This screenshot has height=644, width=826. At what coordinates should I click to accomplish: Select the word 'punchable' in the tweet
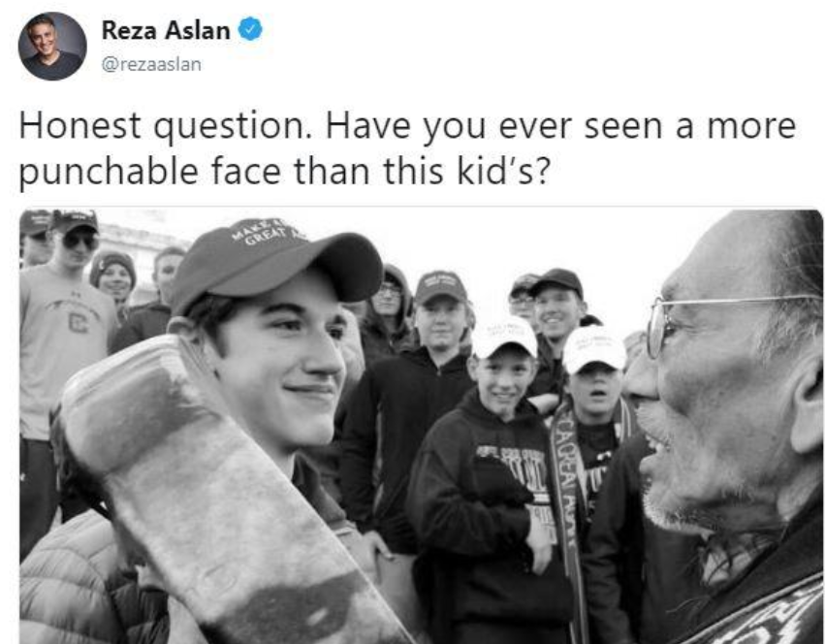(109, 172)
